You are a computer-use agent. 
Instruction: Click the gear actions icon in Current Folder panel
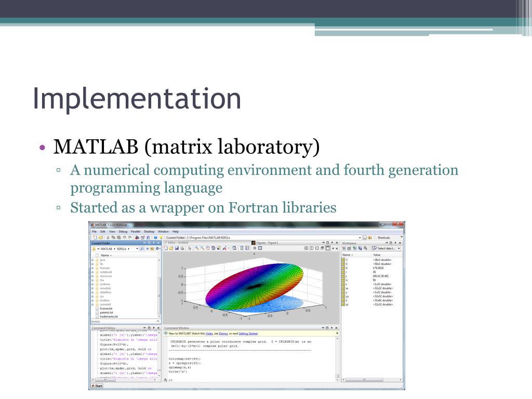coord(157,249)
